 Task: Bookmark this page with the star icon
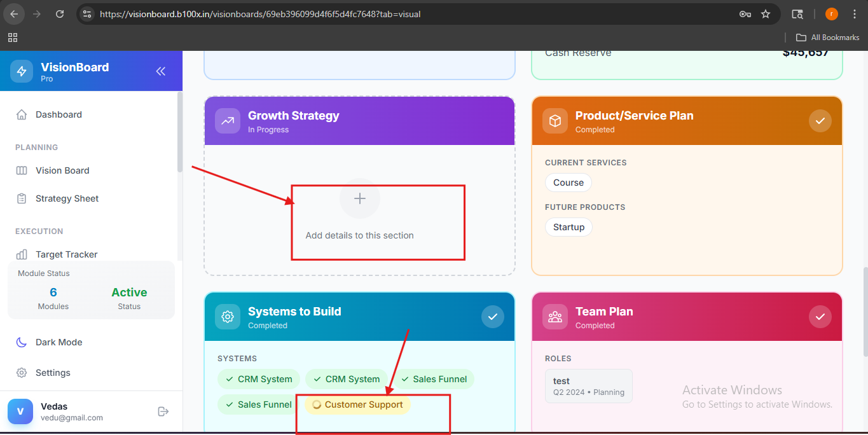(766, 14)
